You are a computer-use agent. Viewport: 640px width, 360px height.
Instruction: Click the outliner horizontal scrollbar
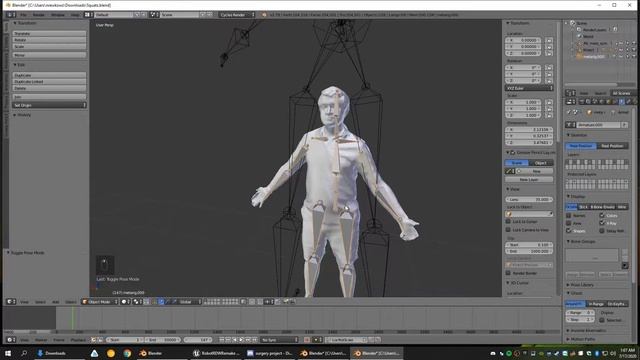(592, 85)
